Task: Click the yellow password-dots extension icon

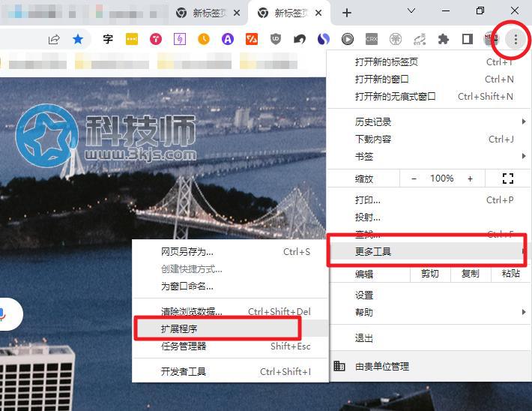Action: [x=132, y=40]
